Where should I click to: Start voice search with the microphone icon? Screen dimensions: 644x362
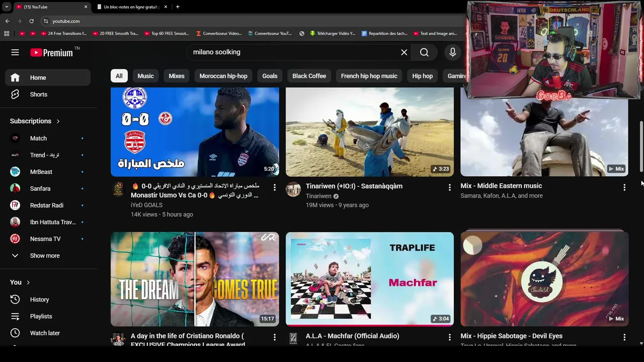pyautogui.click(x=452, y=52)
